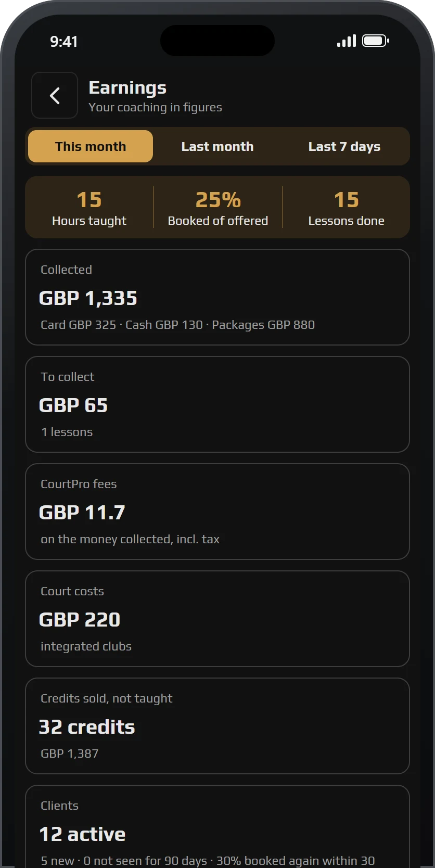Screen dimensions: 435x868
Task: Select the This month tab
Action: point(91,146)
